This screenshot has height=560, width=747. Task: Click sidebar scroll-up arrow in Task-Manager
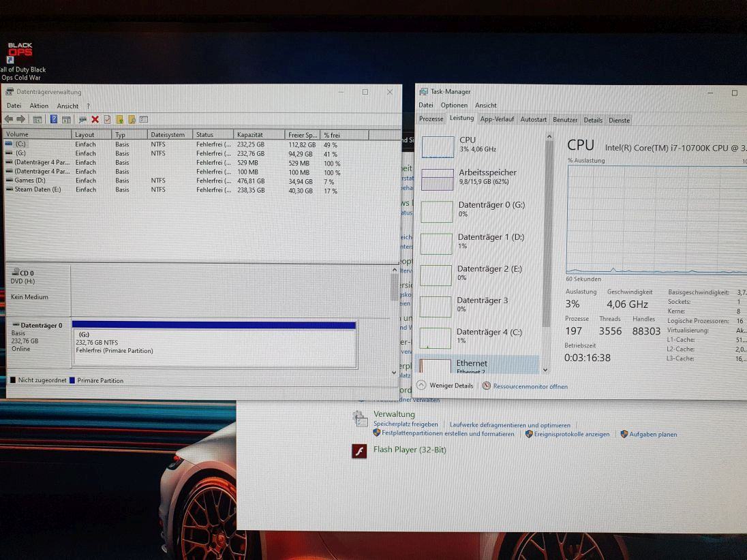coord(549,137)
